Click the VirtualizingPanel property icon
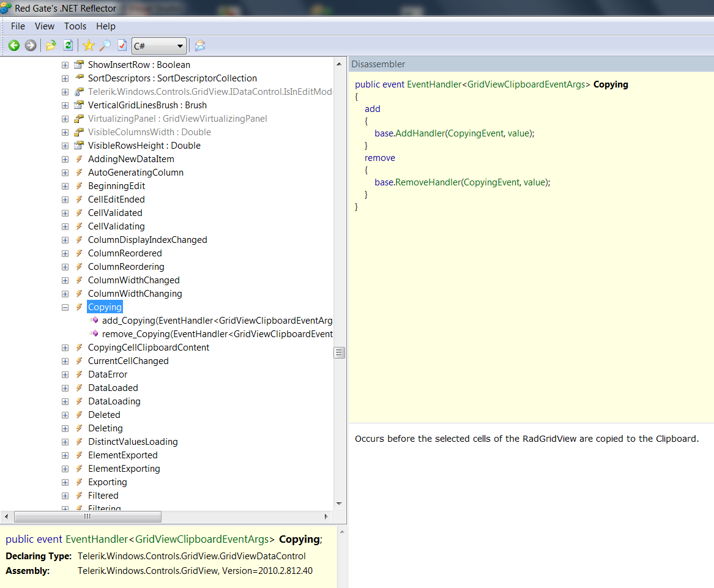The width and height of the screenshot is (714, 588). [x=80, y=118]
